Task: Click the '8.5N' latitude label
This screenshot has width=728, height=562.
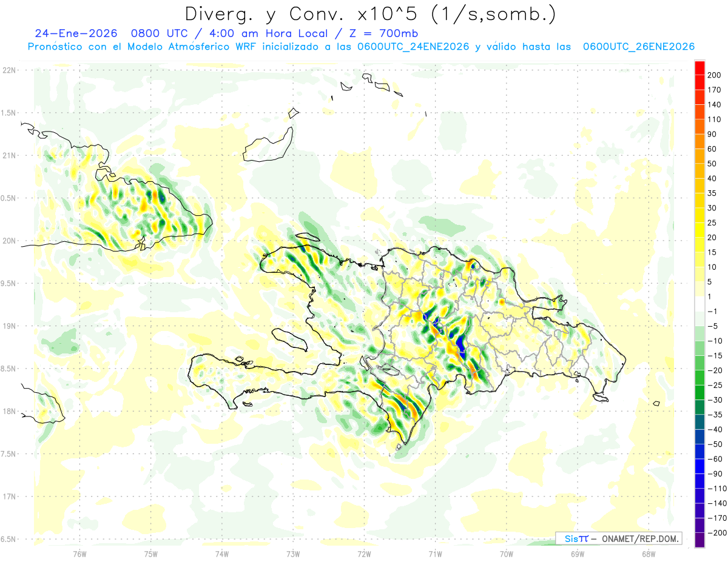Action: tap(8, 369)
